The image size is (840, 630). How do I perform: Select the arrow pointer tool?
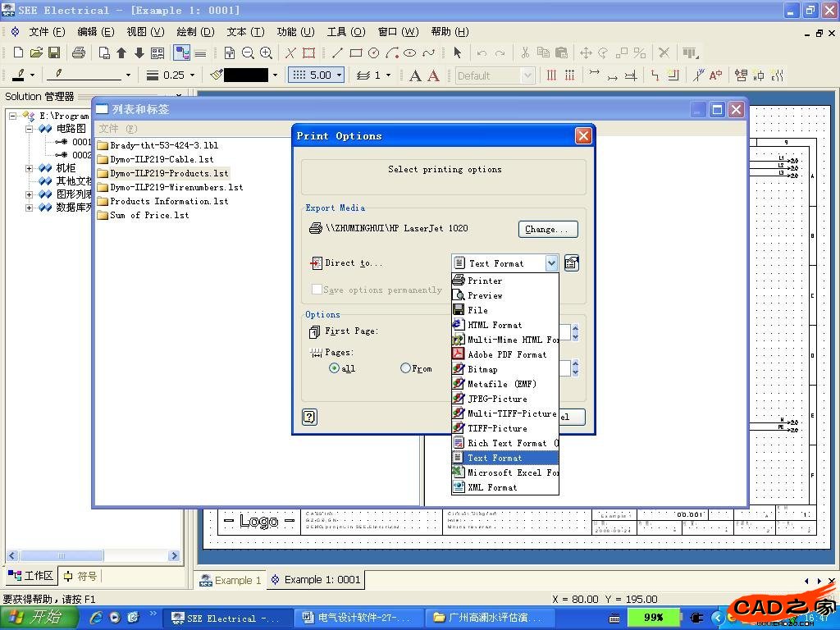457,52
